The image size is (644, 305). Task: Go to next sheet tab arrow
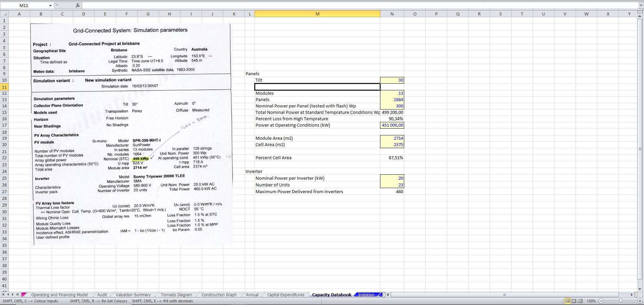pyautogui.click(x=13, y=295)
